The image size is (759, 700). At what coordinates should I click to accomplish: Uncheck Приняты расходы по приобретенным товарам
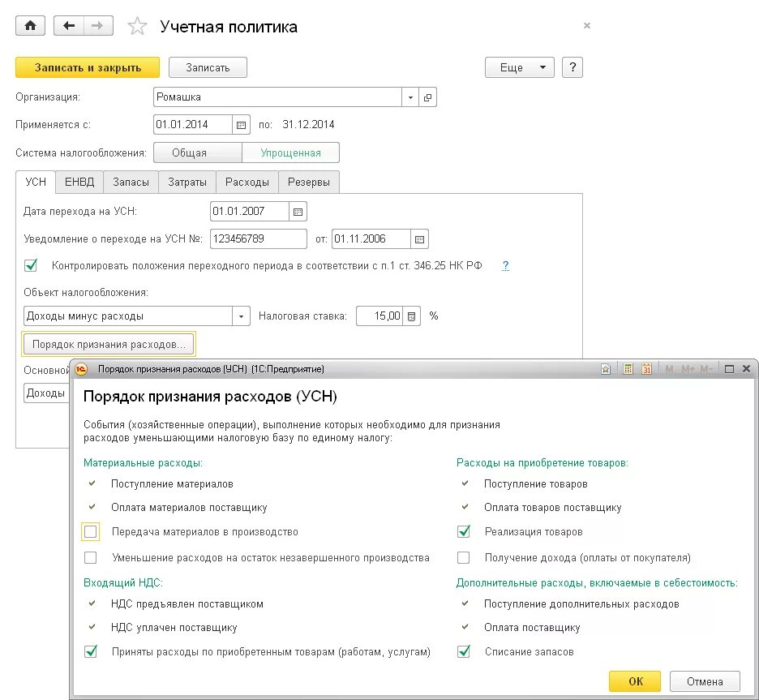91,651
